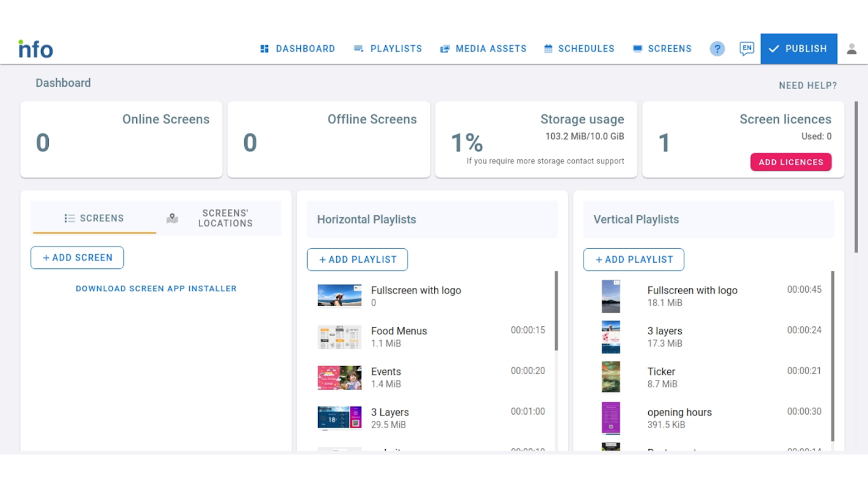Click the Dashboard grid icon

[x=264, y=49]
